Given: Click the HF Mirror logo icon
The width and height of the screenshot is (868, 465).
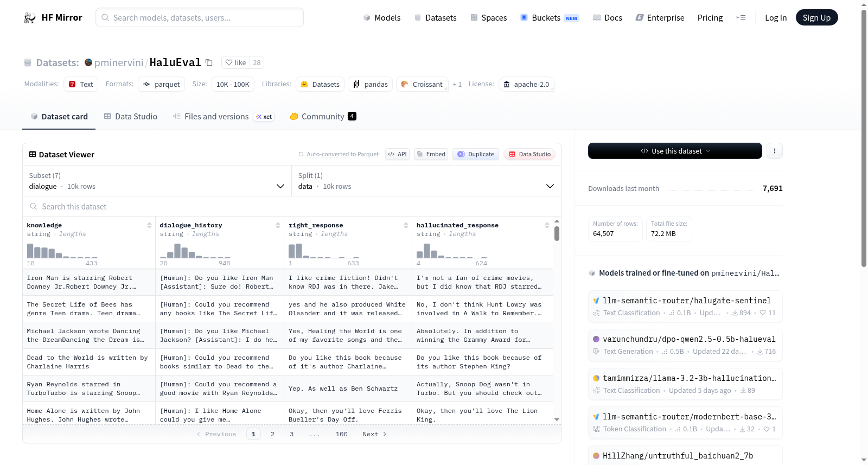Looking at the screenshot, I should tap(30, 18).
